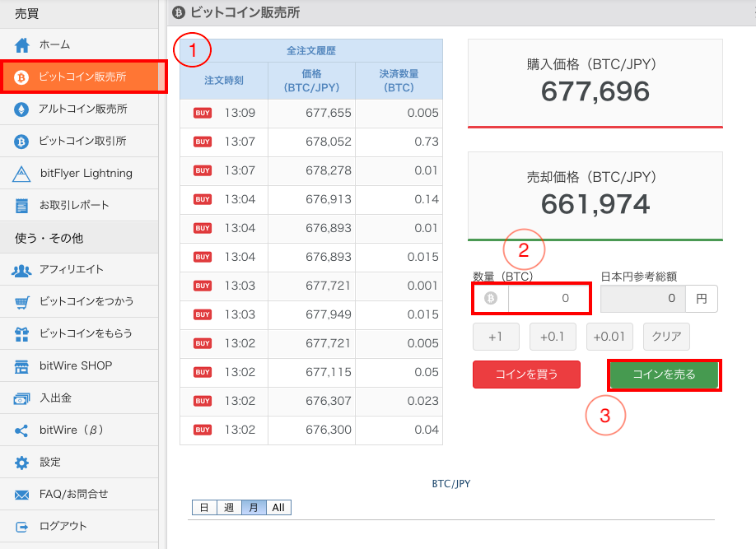Switch chart range to 週 (week)
756x549 pixels.
[229, 508]
